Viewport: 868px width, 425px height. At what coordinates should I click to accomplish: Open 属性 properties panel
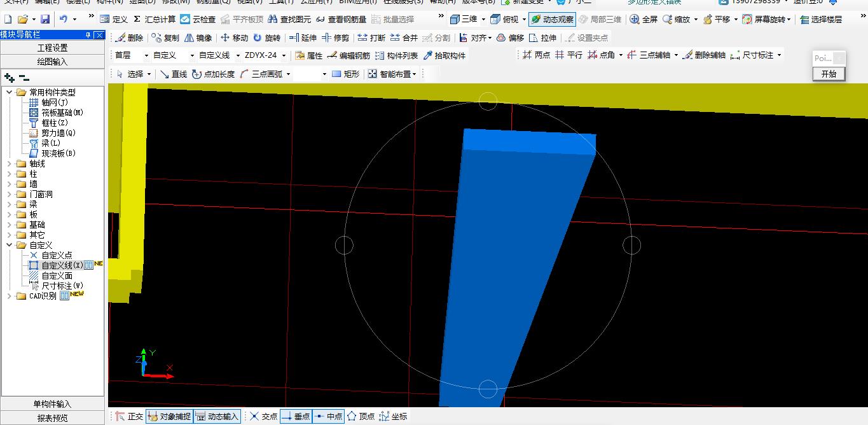click(309, 55)
